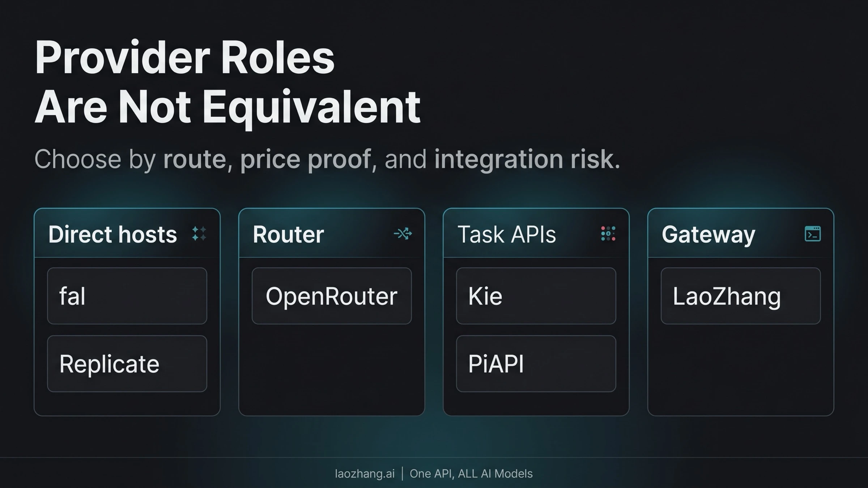Click the Gateway column header

tap(709, 235)
